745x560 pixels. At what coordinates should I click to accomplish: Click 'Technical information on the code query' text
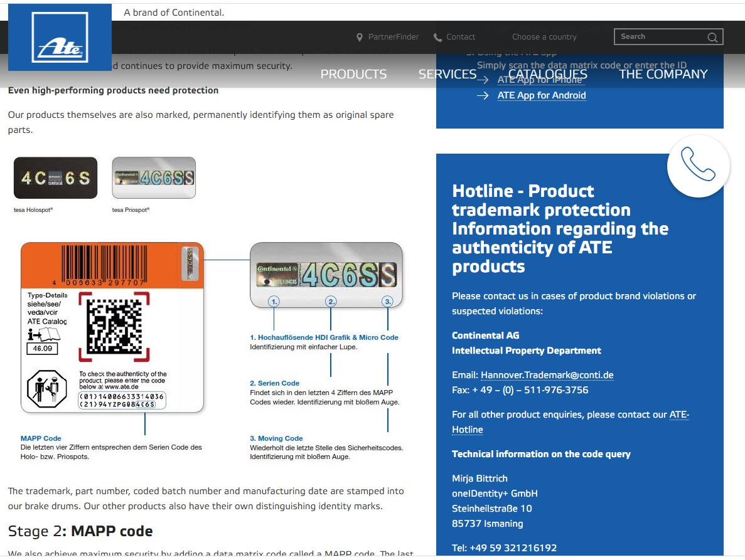(541, 454)
